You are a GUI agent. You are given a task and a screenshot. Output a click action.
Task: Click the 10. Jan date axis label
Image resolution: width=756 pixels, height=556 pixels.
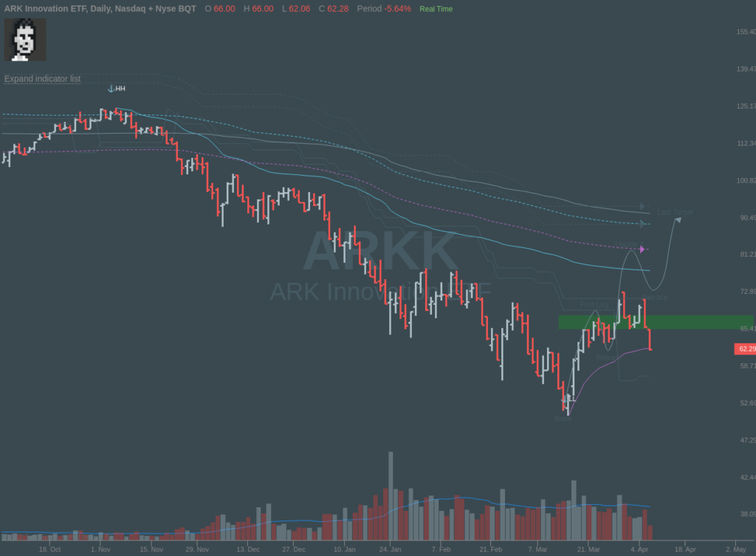pyautogui.click(x=344, y=549)
